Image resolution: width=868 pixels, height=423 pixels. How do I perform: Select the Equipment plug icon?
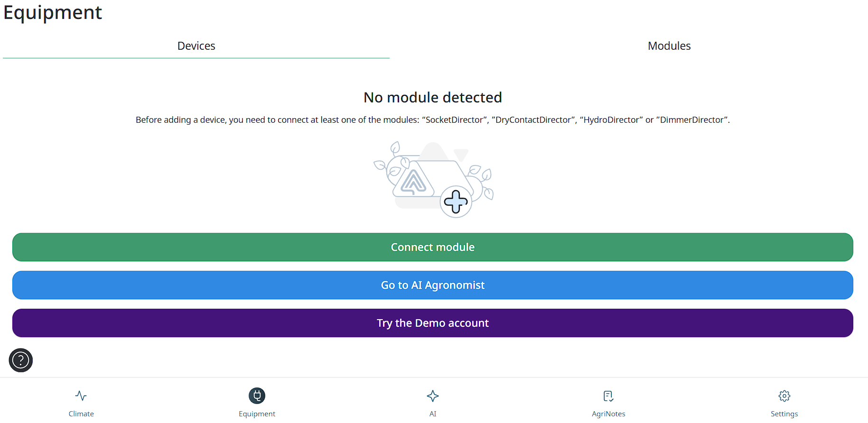pyautogui.click(x=257, y=395)
